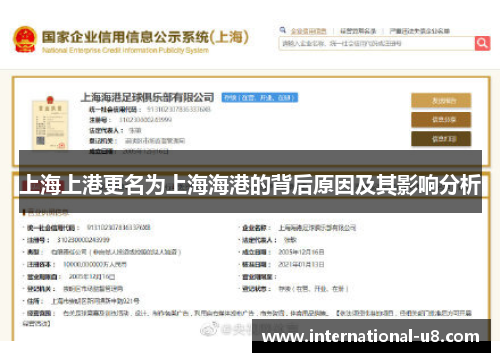The height and width of the screenshot is (362, 500).
Task: Focus the enterprise name search input field
Action: 377,43
